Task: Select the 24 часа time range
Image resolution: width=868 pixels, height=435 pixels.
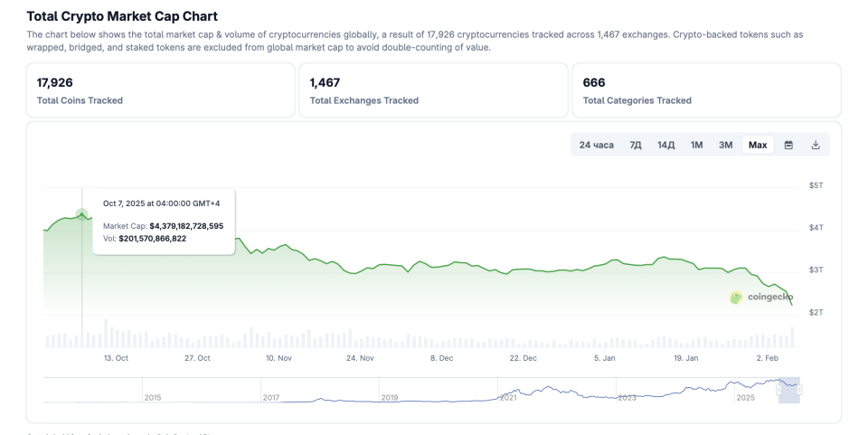Action: point(596,145)
